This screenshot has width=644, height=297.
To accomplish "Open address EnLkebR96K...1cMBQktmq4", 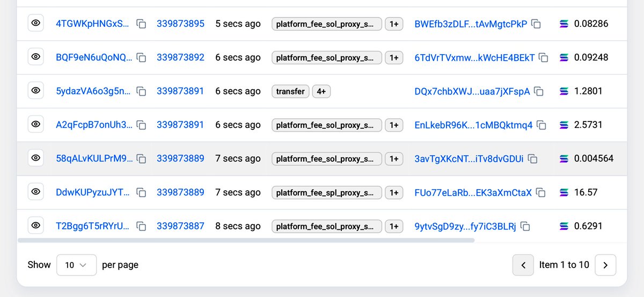I will click(x=473, y=125).
